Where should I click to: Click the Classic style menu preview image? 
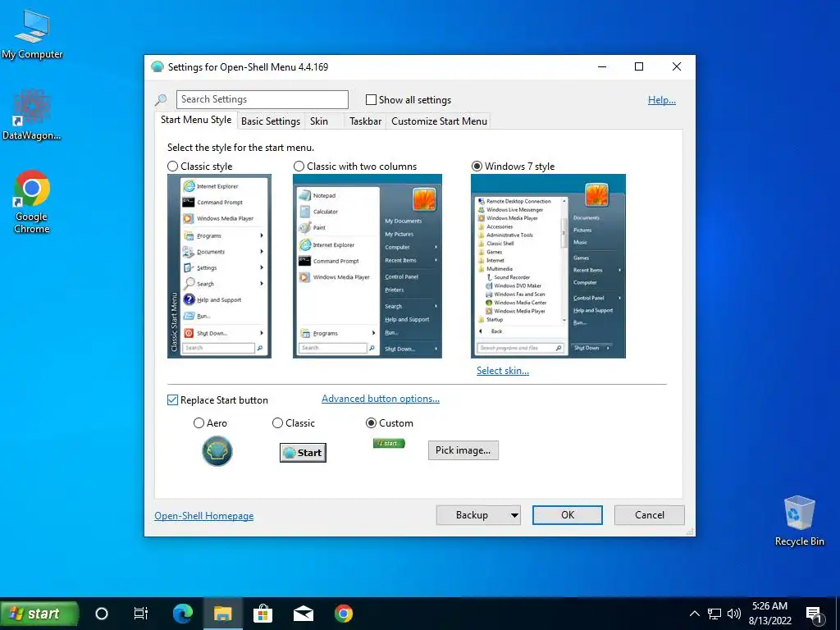coord(219,267)
